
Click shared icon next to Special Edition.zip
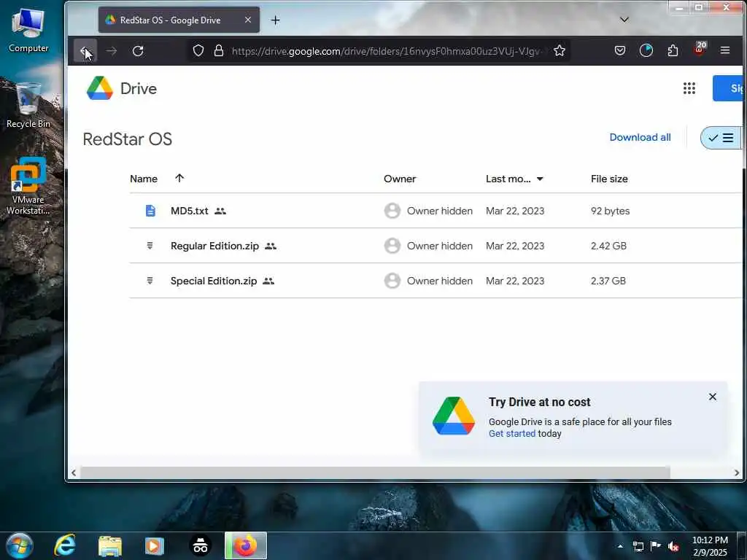pos(268,281)
